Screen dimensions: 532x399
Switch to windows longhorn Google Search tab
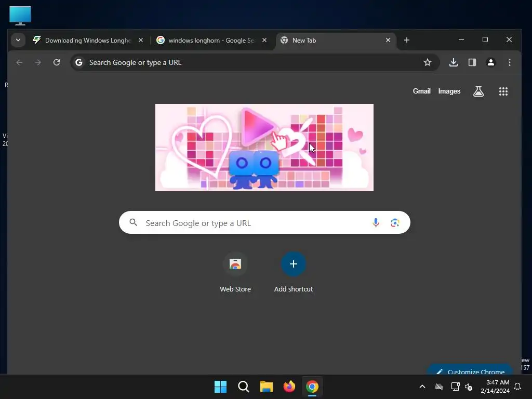click(x=211, y=41)
